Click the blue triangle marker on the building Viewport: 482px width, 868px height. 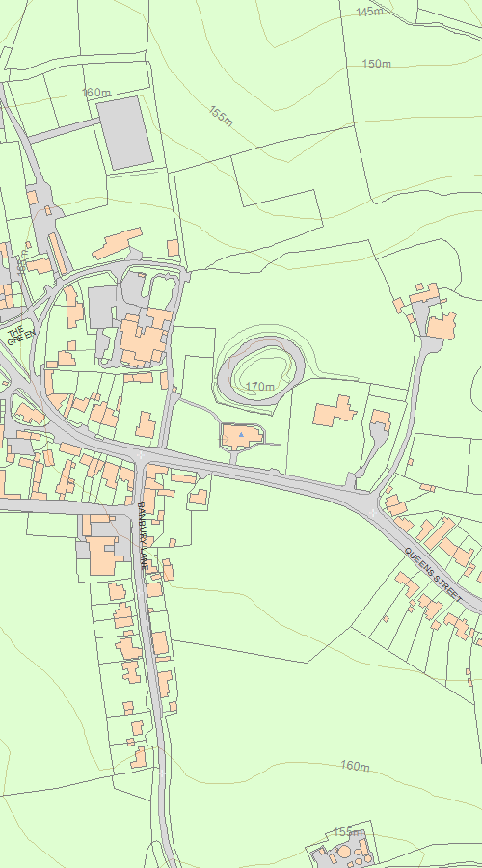(x=241, y=435)
